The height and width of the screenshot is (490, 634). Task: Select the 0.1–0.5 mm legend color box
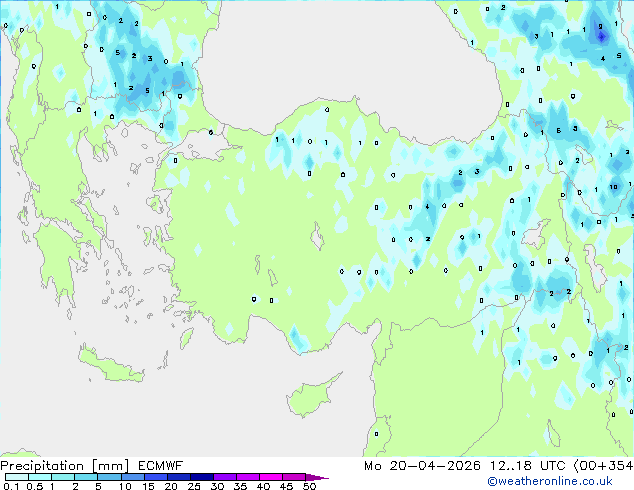tap(17, 477)
